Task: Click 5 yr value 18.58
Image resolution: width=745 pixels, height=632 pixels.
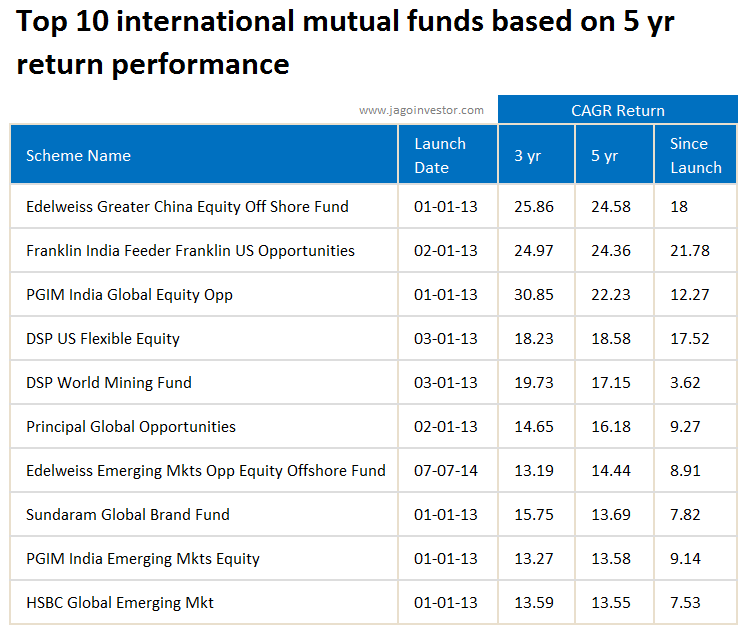Action: [611, 339]
